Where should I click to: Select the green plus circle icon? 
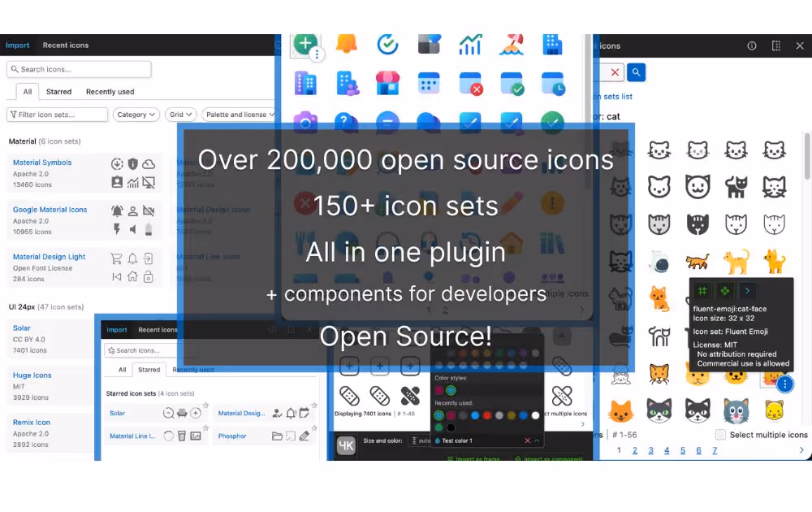tap(305, 44)
